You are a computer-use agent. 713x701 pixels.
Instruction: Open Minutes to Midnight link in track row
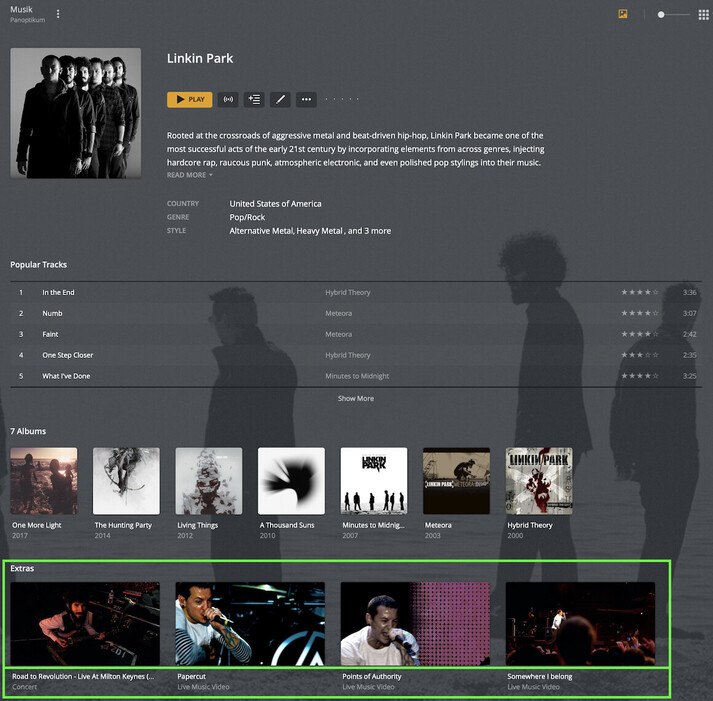point(357,376)
